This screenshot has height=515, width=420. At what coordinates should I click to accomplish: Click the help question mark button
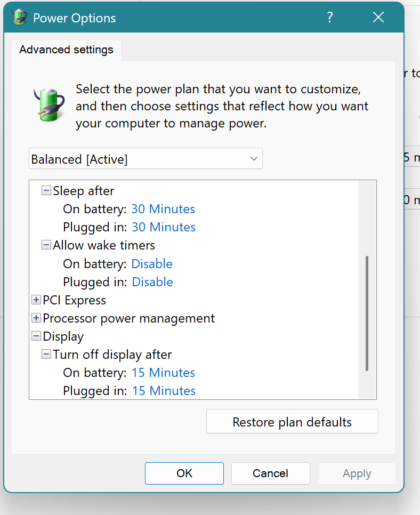click(330, 17)
